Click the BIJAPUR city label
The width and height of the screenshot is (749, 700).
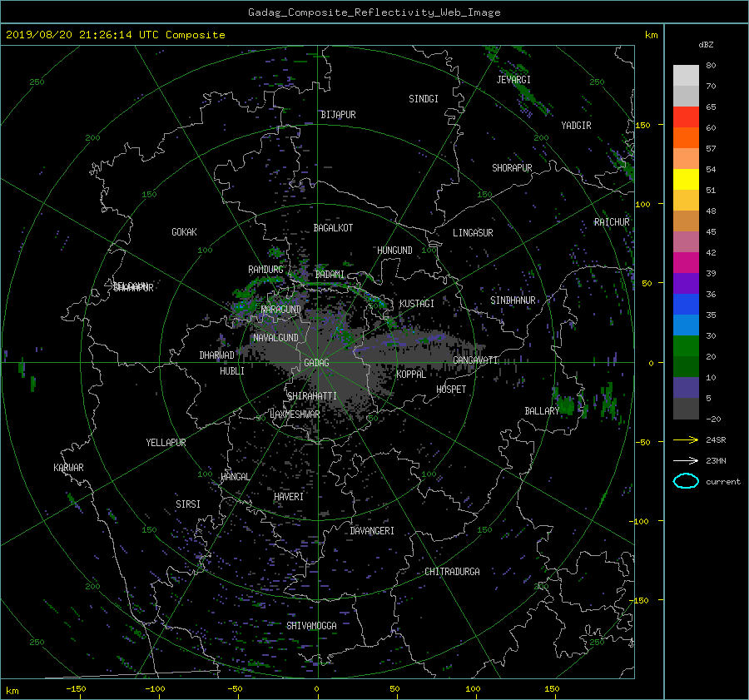pos(338,115)
